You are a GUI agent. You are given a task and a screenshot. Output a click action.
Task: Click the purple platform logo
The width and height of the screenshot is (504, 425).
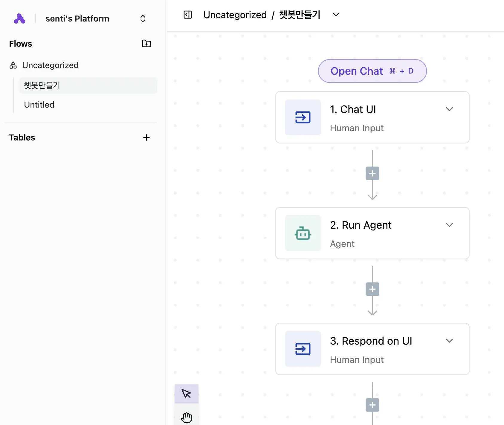(19, 18)
